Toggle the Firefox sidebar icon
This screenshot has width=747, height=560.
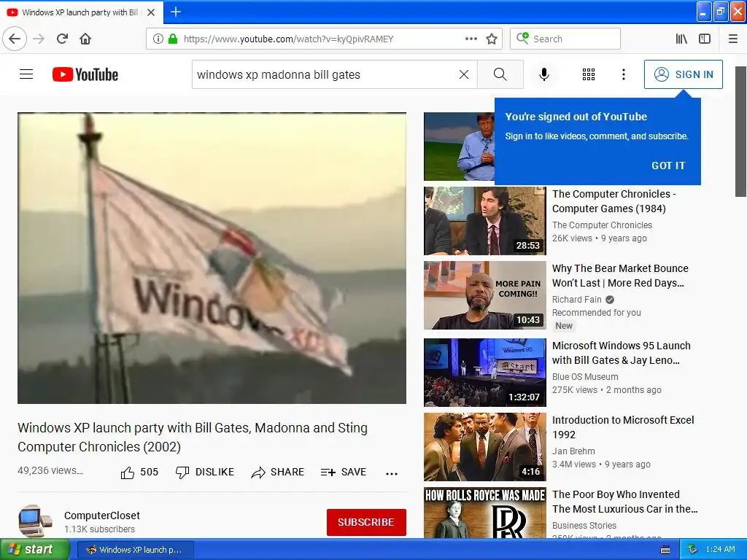pos(705,39)
